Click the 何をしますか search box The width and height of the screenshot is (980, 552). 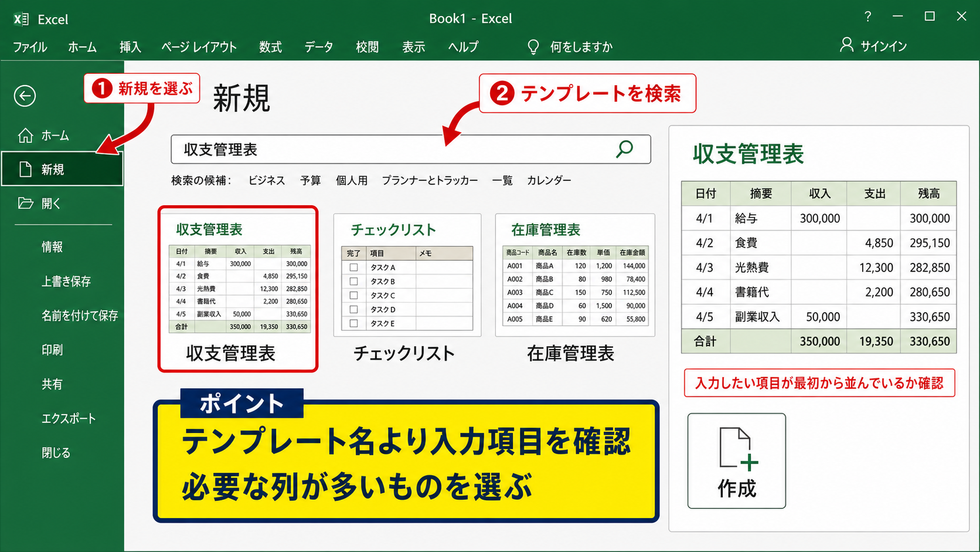coord(581,47)
